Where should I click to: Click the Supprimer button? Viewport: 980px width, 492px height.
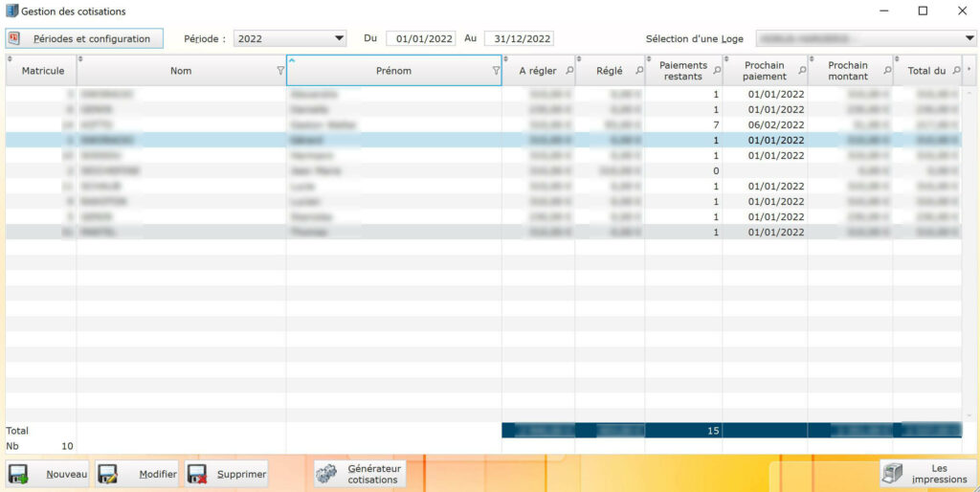227,474
